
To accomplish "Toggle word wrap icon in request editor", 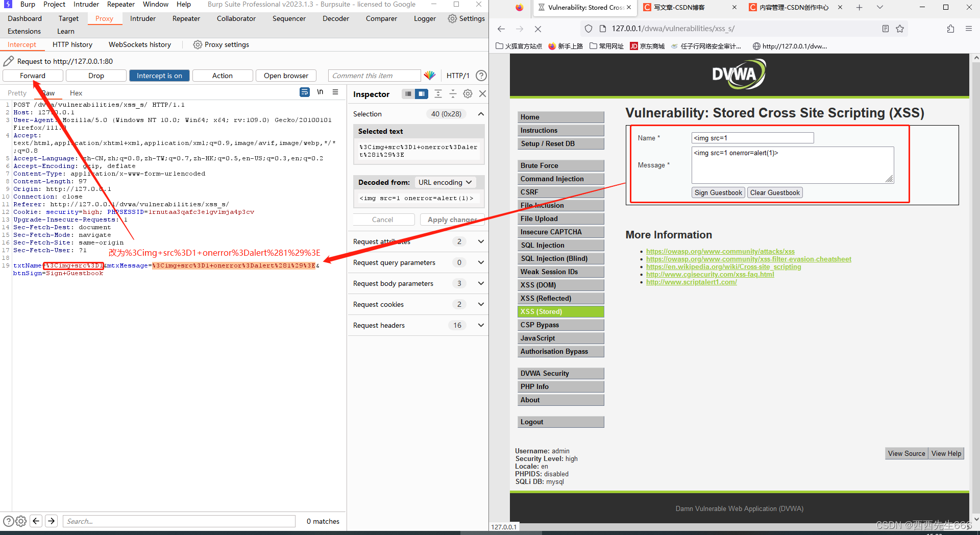I will [305, 92].
